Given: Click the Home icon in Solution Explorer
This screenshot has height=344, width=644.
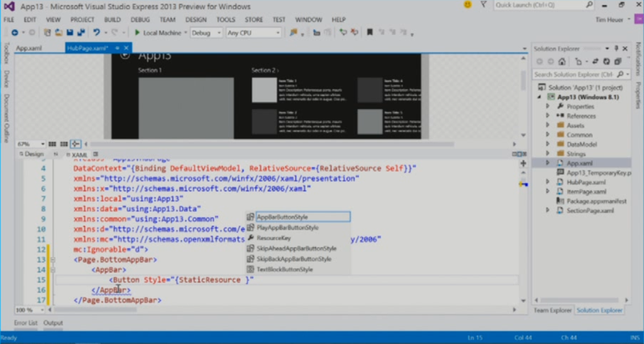Looking at the screenshot, I should [562, 62].
